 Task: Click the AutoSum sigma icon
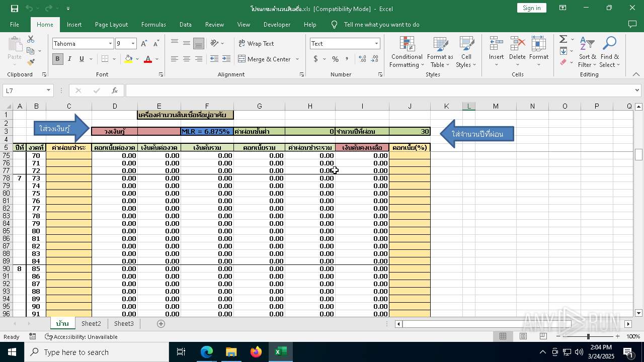click(563, 39)
